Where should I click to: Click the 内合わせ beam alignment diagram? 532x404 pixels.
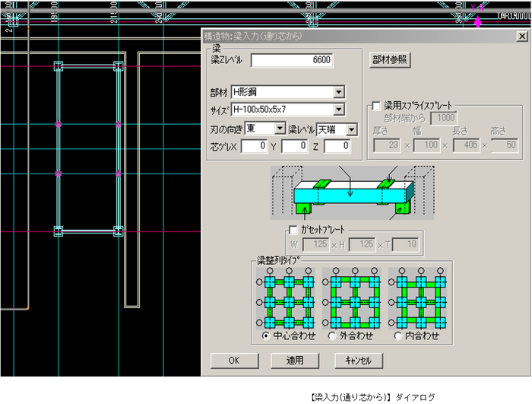418,298
